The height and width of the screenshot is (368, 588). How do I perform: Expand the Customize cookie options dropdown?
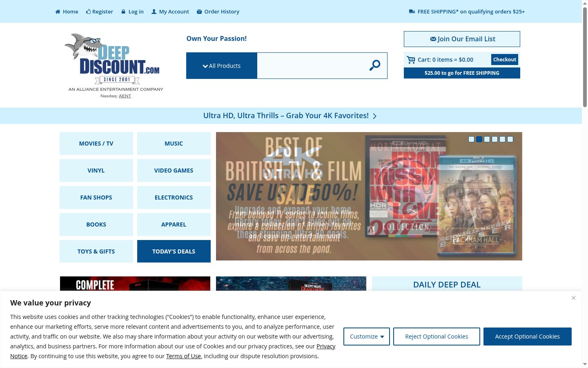pos(367,337)
